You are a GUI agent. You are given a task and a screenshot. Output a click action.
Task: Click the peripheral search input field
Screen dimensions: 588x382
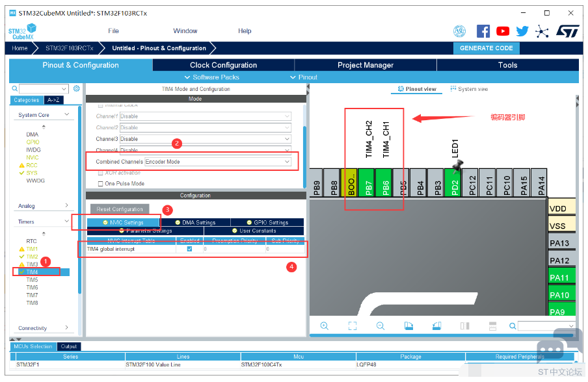click(40, 89)
